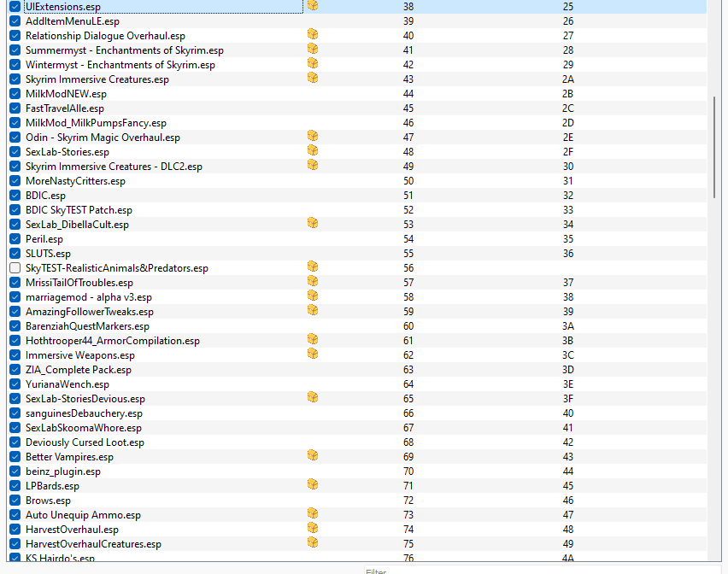The width and height of the screenshot is (728, 574).
Task: Click priority value 70 for beinz_plugin.esp
Action: point(408,471)
